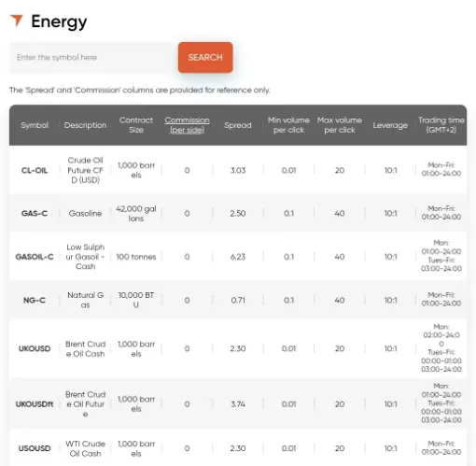The height and width of the screenshot is (466, 476).
Task: Click the Spread column header
Action: (x=238, y=125)
